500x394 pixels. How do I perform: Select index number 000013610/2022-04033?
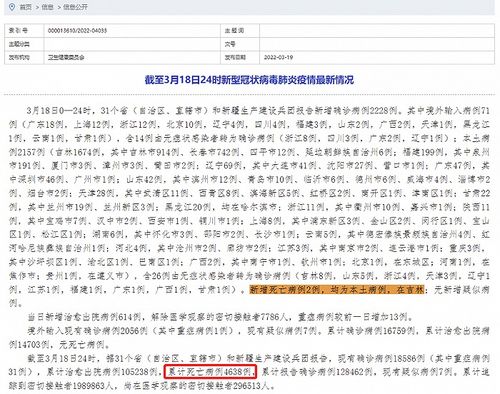tap(77, 31)
